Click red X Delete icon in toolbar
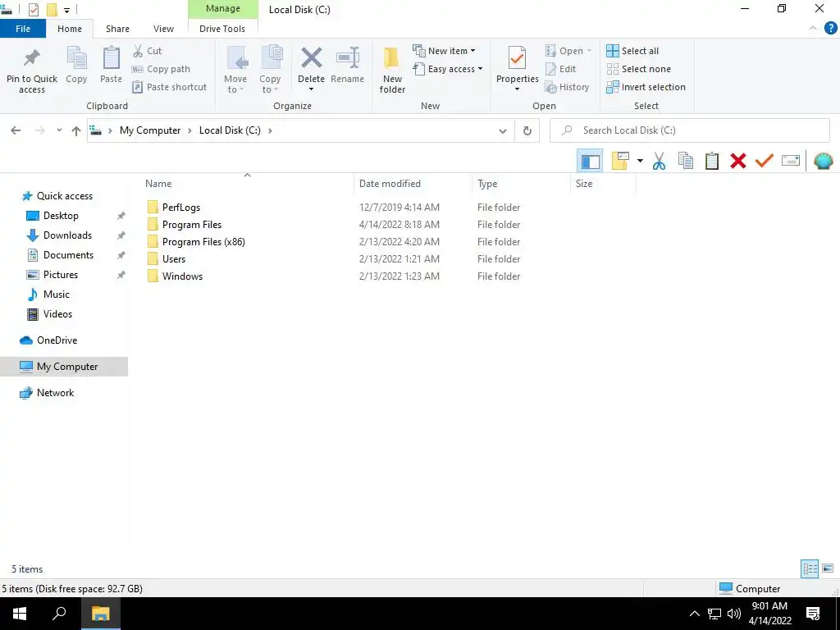840x630 pixels. coord(738,161)
